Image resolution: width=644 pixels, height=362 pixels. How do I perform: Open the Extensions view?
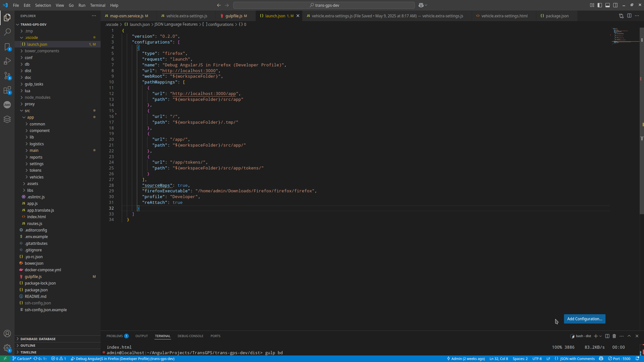(x=7, y=90)
